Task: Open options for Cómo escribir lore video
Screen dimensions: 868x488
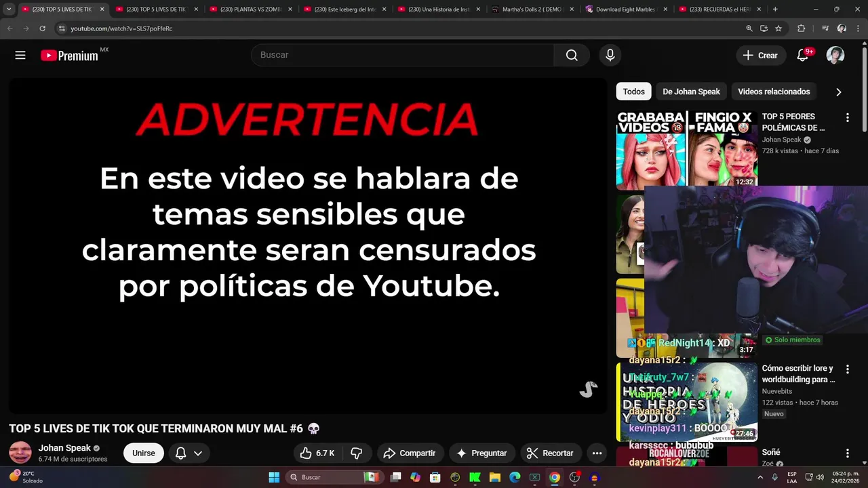Action: coord(847,369)
